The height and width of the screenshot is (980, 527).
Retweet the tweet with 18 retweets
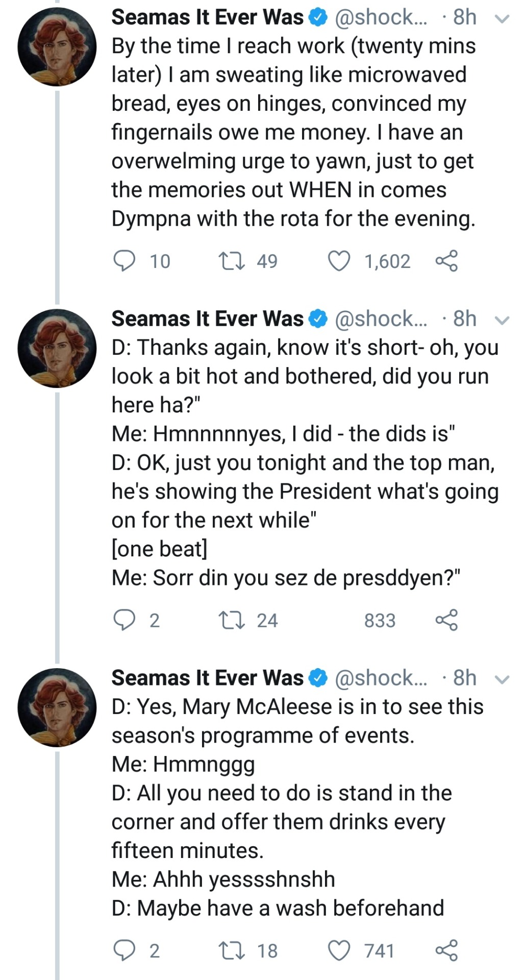click(x=232, y=950)
